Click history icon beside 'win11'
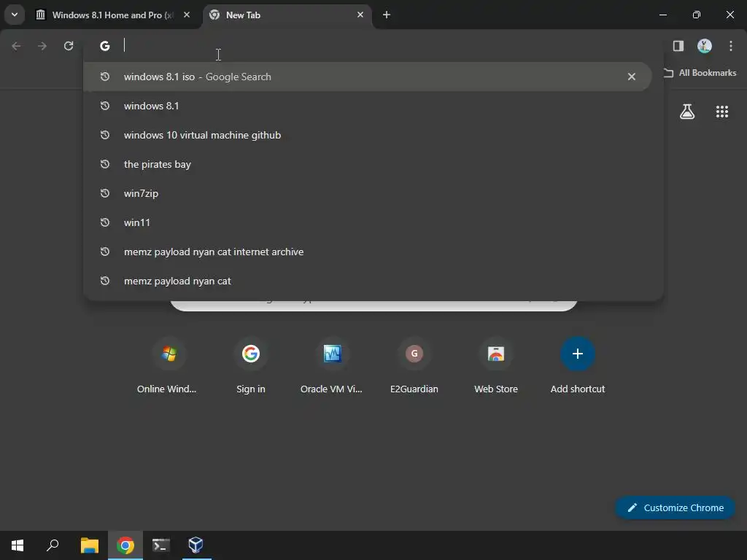 pyautogui.click(x=105, y=222)
